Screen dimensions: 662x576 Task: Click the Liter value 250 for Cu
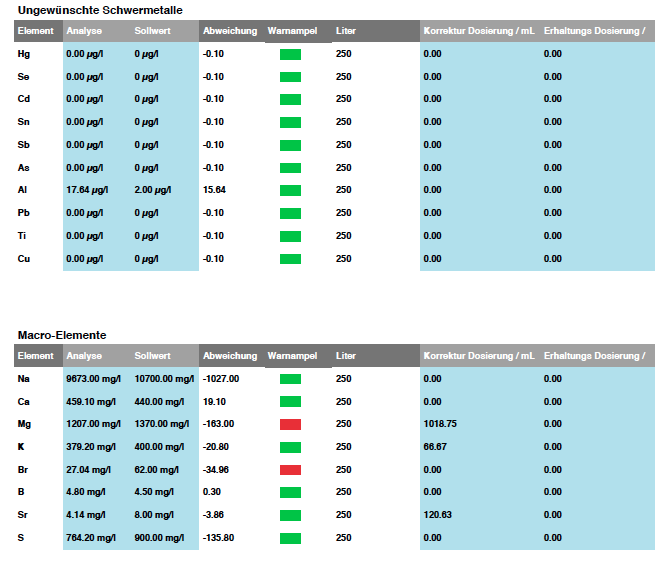pos(344,259)
